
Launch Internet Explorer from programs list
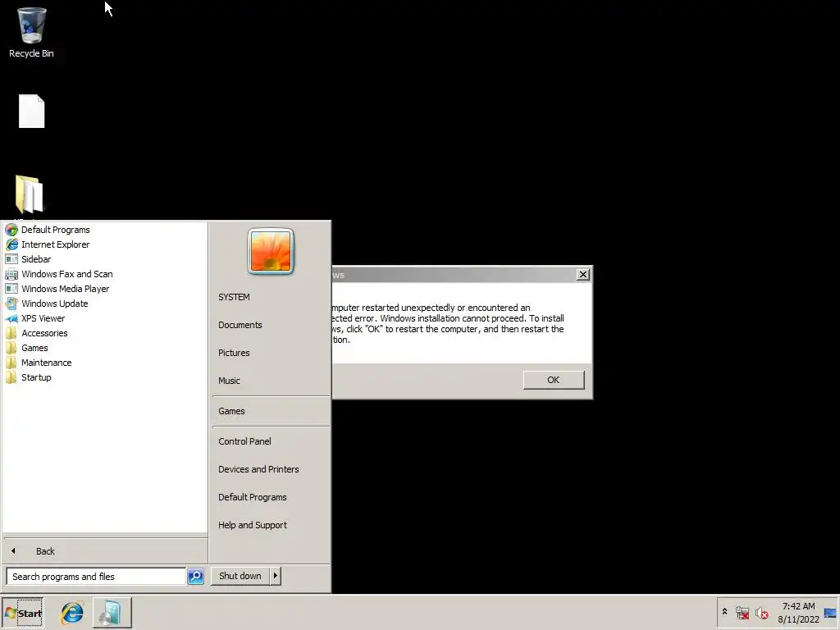point(55,244)
